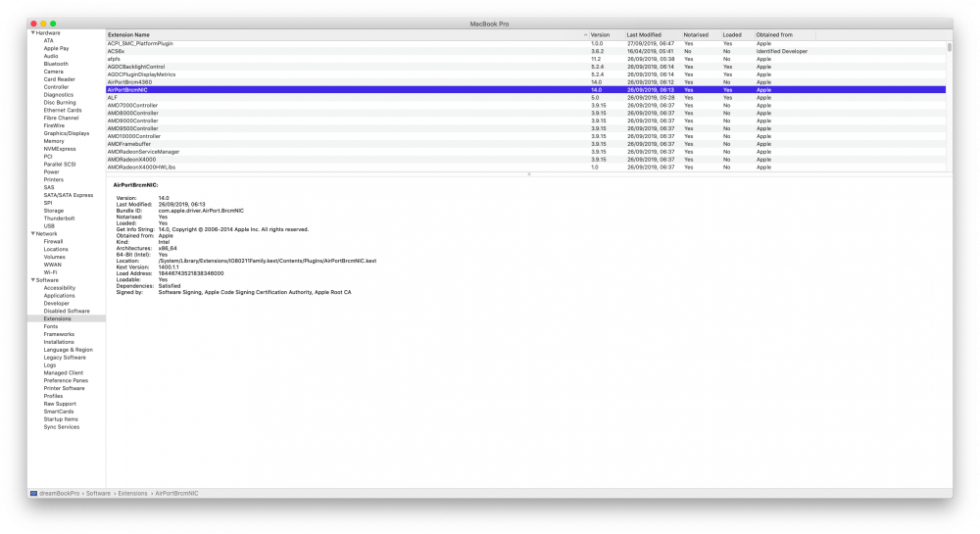Open the Card Reader section
The height and width of the screenshot is (534, 980).
pyautogui.click(x=60, y=79)
